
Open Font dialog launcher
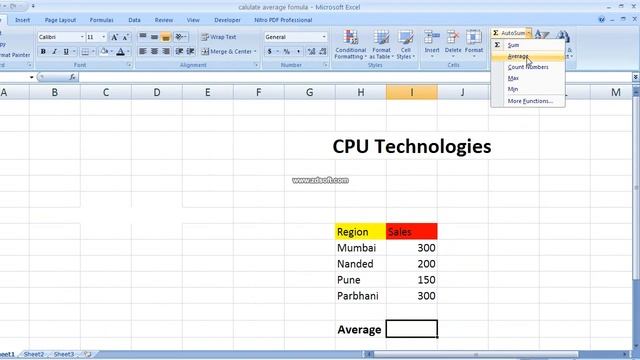pos(129,65)
